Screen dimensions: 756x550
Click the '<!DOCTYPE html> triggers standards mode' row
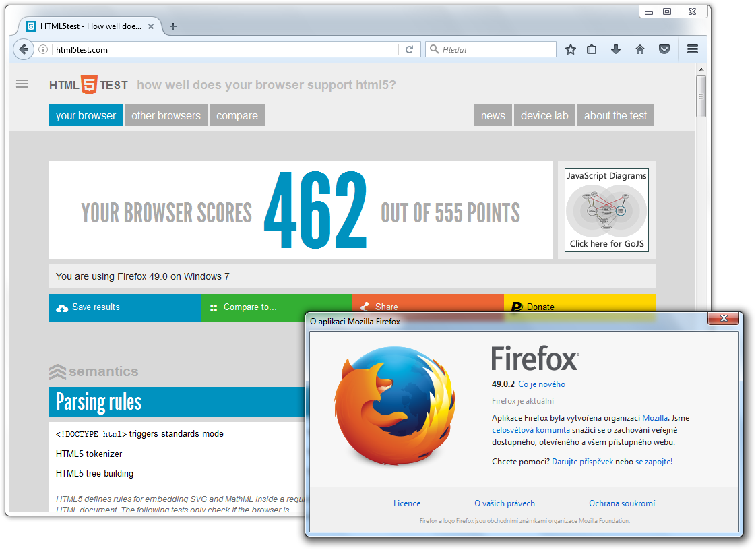[x=139, y=433]
